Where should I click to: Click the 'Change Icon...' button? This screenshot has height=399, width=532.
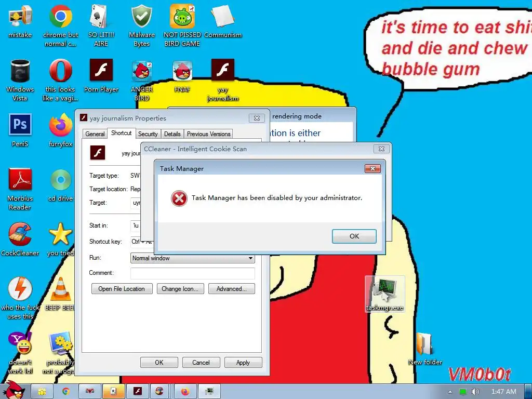tap(180, 289)
